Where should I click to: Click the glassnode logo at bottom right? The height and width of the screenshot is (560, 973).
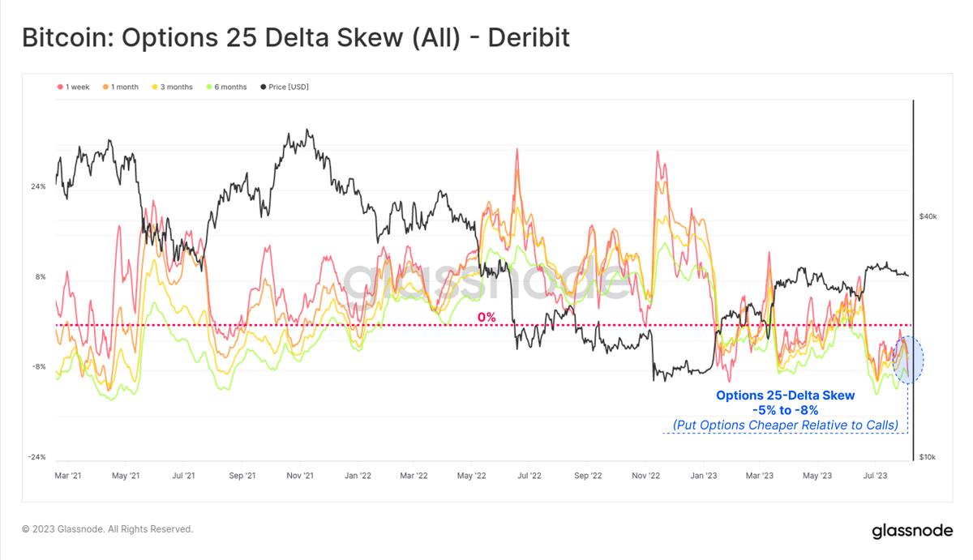tap(911, 532)
